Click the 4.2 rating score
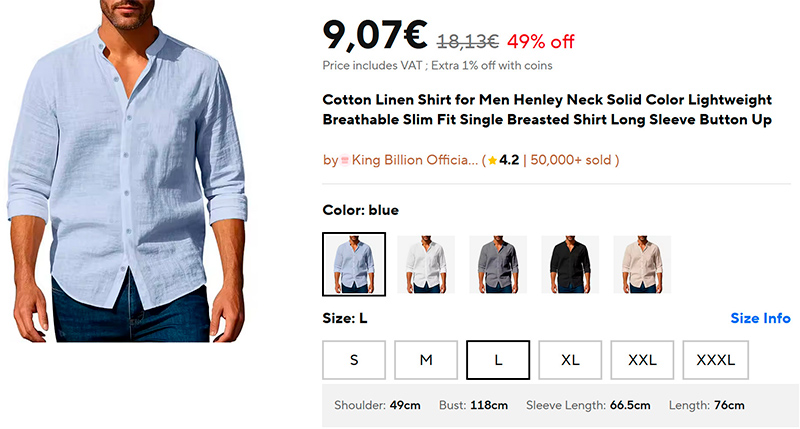This screenshot has width=800, height=429. (x=509, y=160)
